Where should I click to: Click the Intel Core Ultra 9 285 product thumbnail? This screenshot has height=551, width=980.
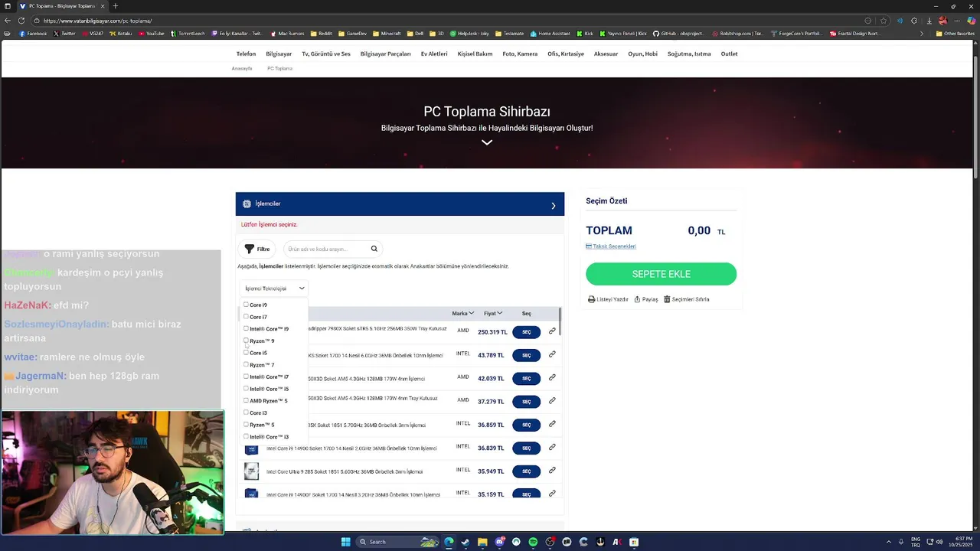(x=251, y=471)
